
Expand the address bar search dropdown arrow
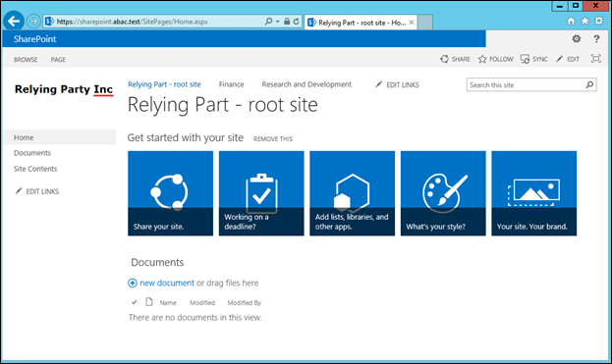click(277, 22)
